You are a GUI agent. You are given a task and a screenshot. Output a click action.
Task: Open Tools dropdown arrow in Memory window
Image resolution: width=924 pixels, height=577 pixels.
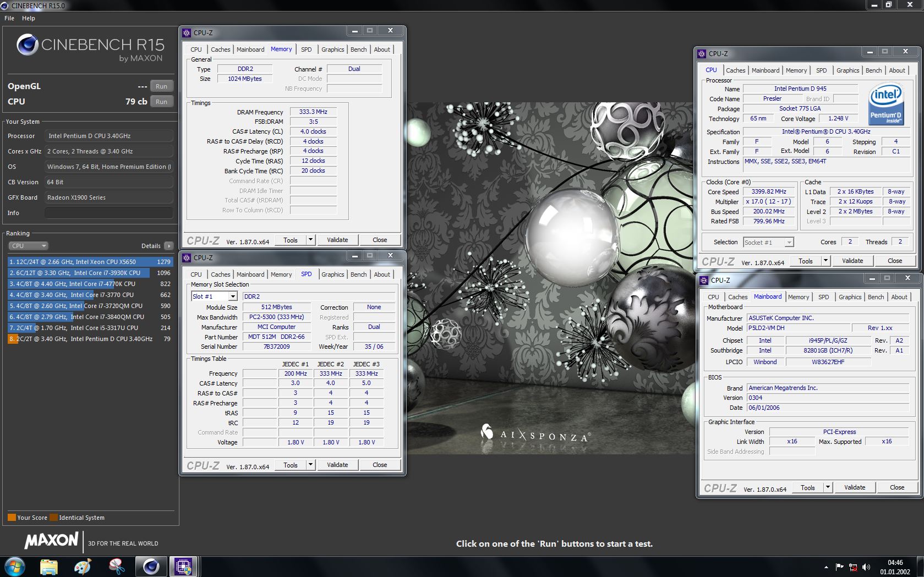[x=310, y=240]
